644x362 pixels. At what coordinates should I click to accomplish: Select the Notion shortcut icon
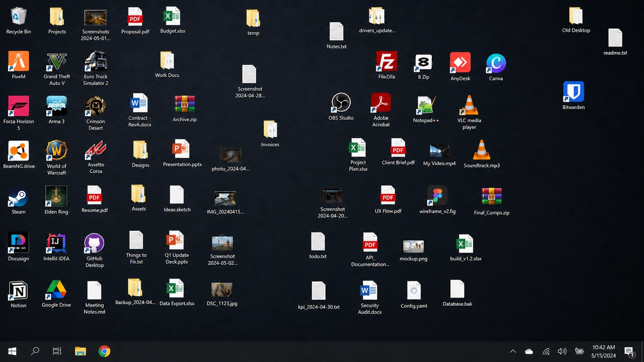pos(19,290)
